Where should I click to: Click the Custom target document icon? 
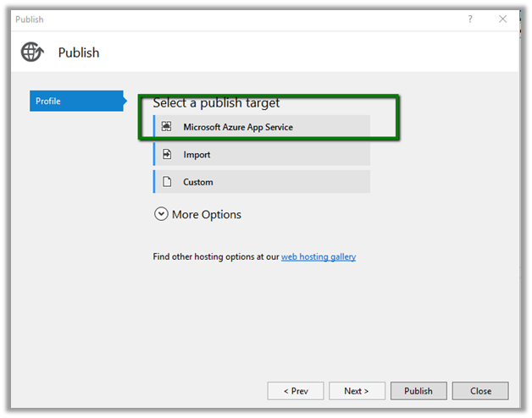pyautogui.click(x=167, y=182)
